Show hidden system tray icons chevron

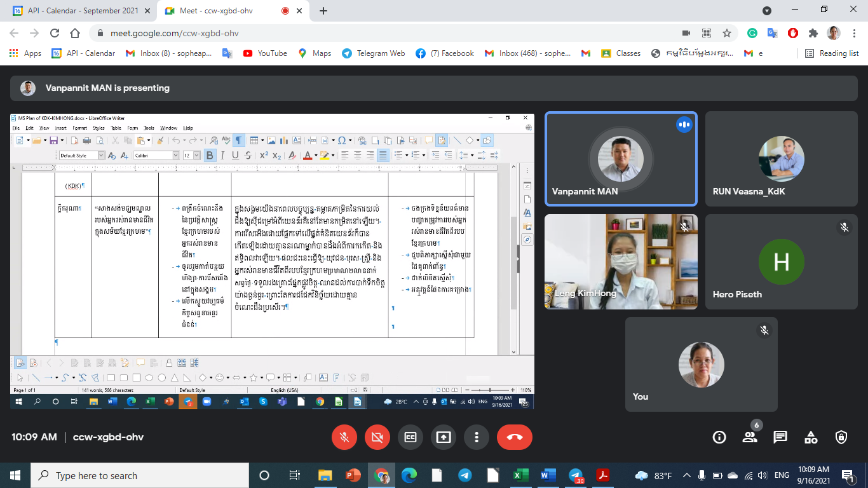click(x=687, y=475)
